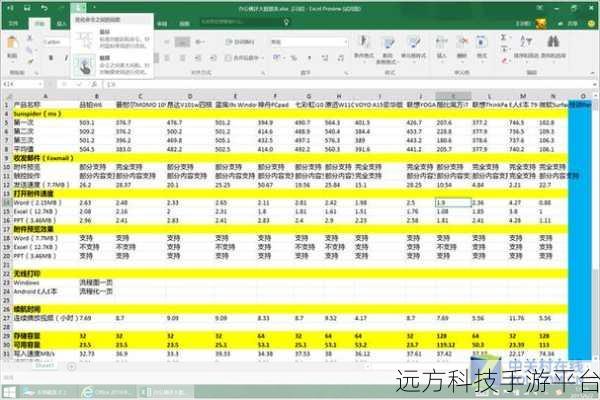Expand Merge & Center options arrow
The image size is (600, 400).
coord(262,58)
